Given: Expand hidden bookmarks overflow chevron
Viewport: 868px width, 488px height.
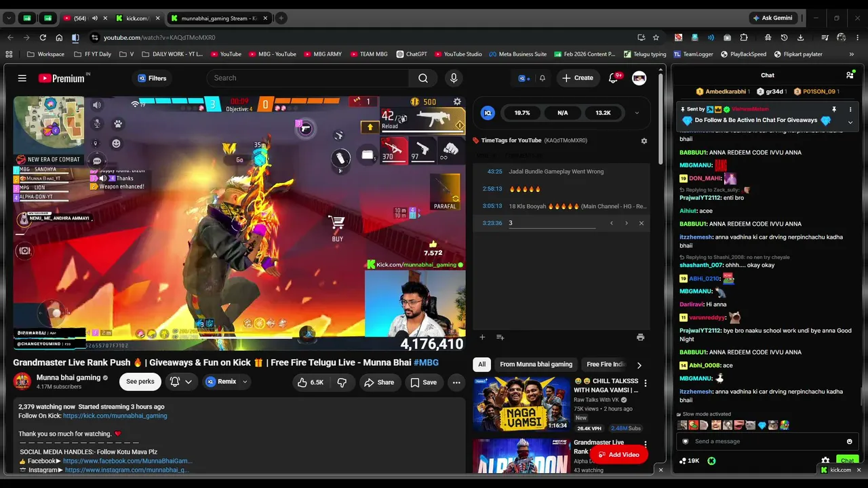Looking at the screenshot, I should (x=851, y=54).
